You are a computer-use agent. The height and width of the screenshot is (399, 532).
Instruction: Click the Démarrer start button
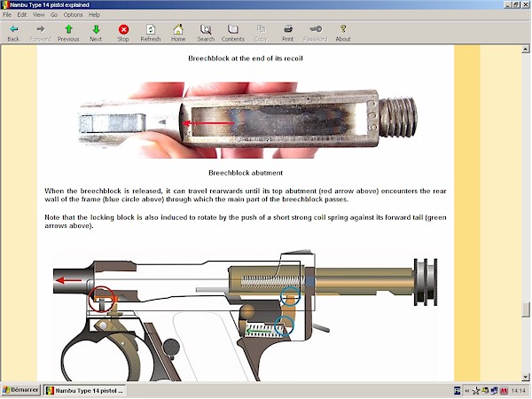[x=20, y=390]
